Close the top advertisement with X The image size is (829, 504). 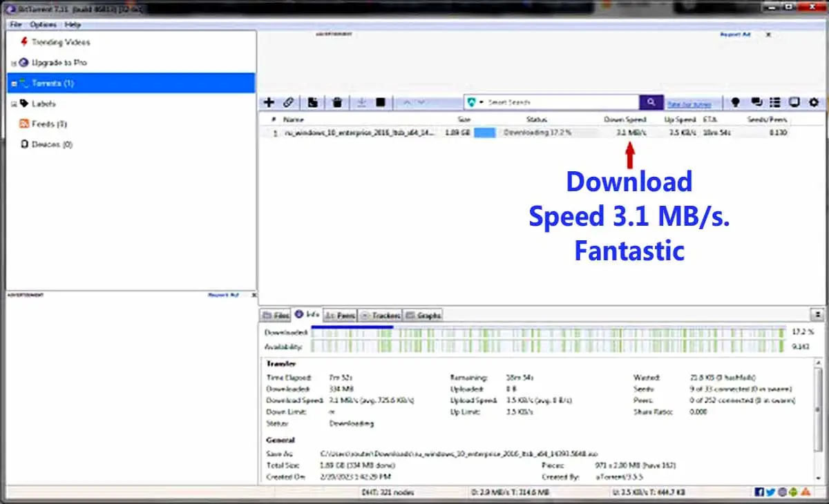point(768,34)
